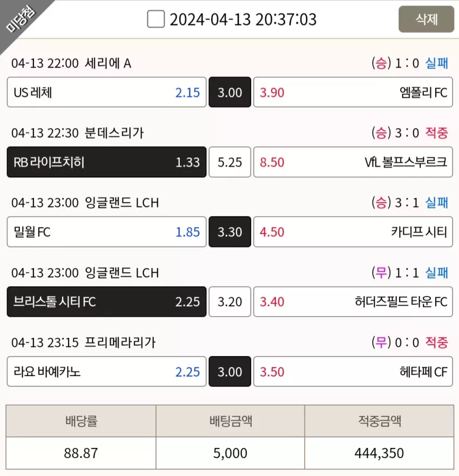
Task: Choose 허더즈필드 타운 FC odds 3.40
Action: pyautogui.click(x=353, y=301)
